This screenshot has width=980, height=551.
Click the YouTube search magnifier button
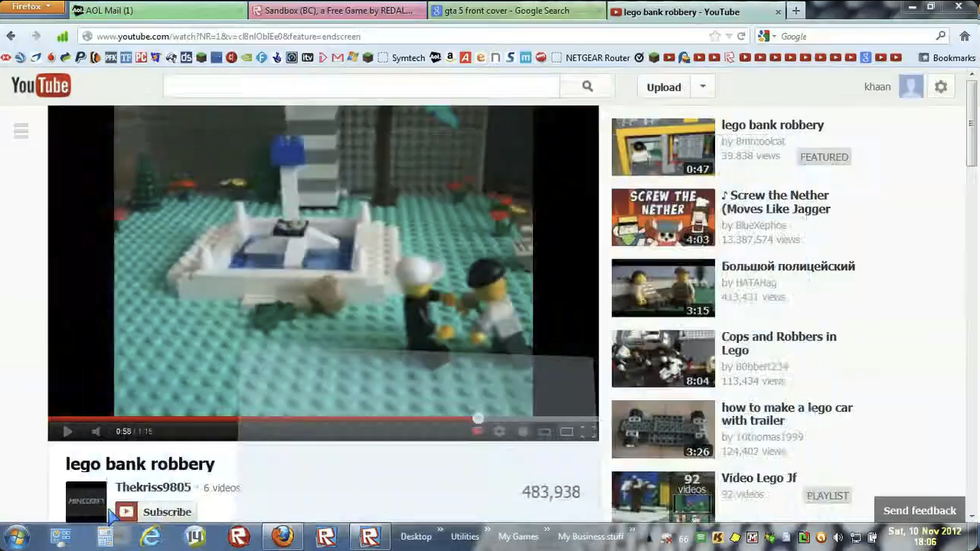587,86
